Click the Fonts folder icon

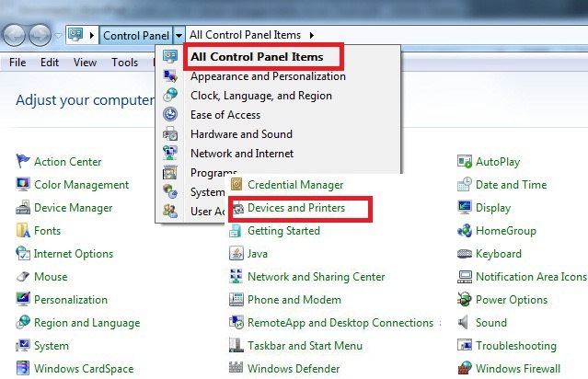(x=23, y=230)
